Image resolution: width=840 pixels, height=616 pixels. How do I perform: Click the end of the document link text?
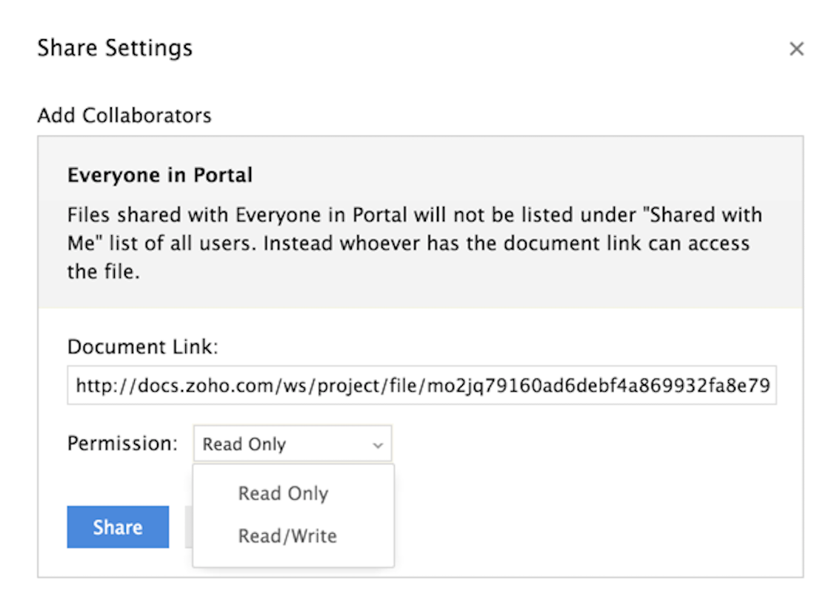point(768,385)
